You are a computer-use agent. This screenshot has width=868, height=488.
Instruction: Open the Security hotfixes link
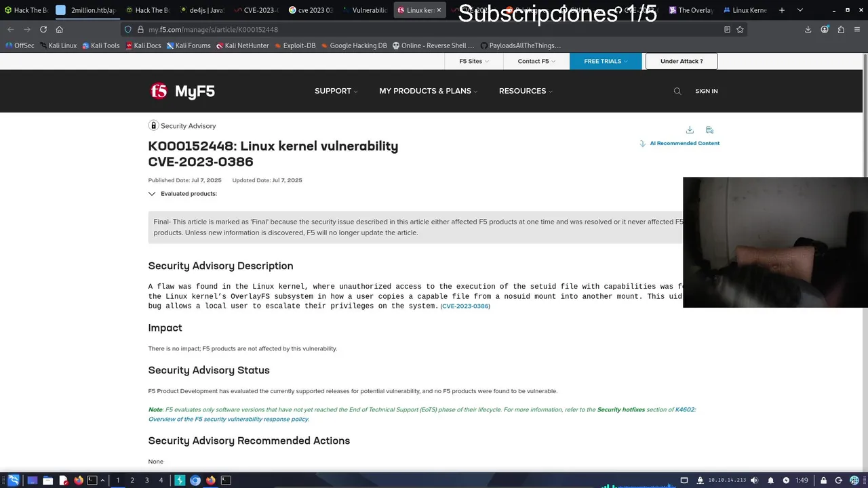click(620, 409)
